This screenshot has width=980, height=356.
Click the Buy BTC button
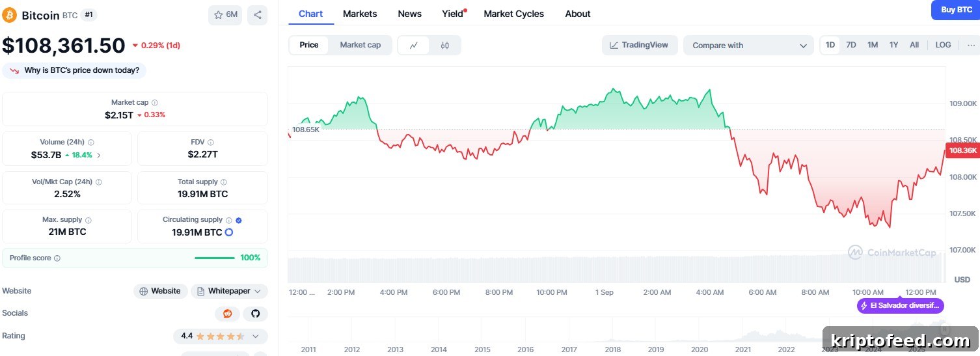point(955,10)
